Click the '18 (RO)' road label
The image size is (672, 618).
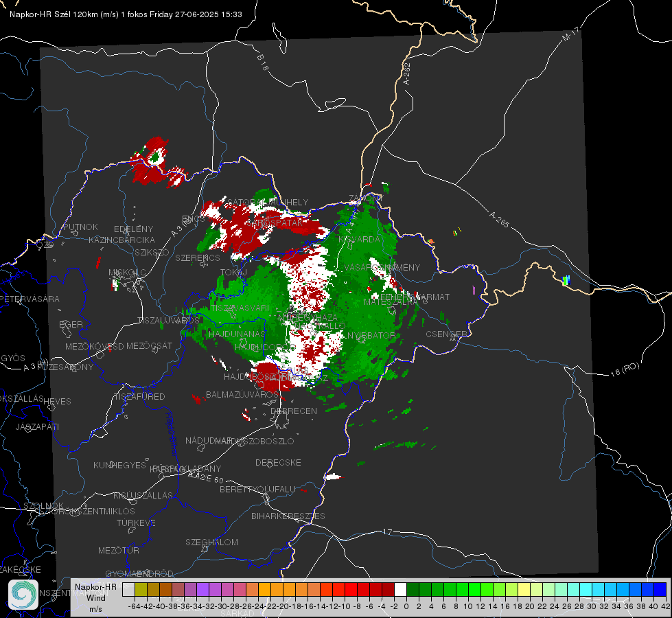[x=625, y=369]
